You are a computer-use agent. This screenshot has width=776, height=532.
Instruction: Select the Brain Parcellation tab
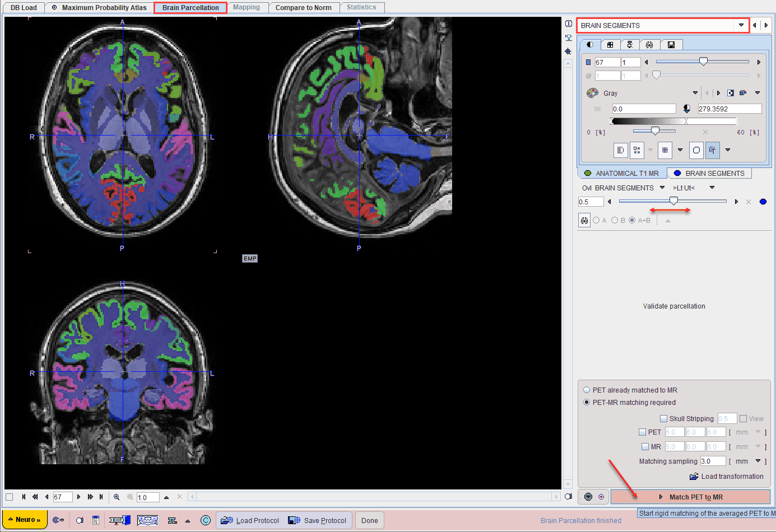190,7
